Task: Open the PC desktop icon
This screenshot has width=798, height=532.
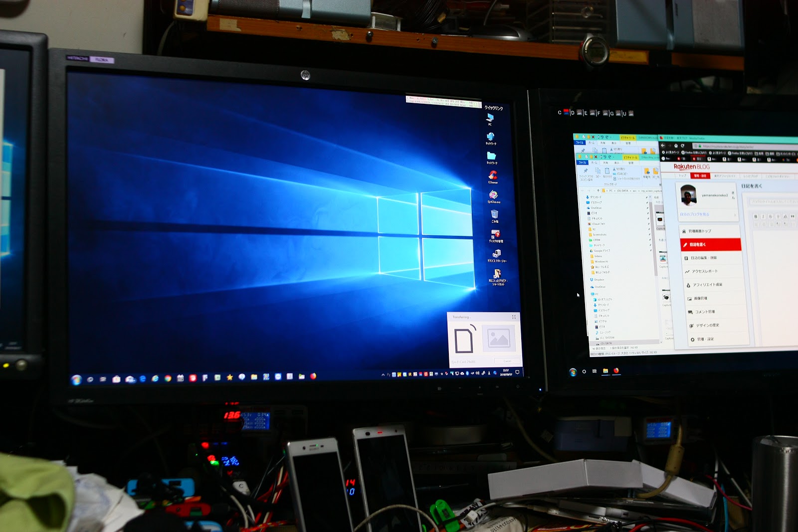Action: (490, 117)
